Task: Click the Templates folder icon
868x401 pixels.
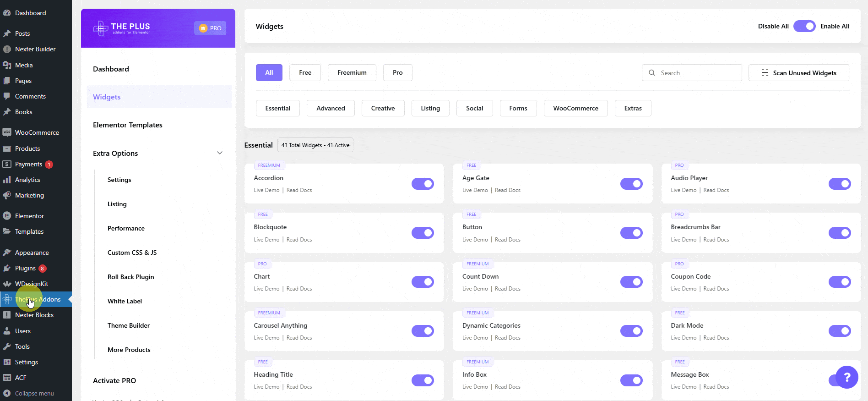Action: (x=7, y=231)
